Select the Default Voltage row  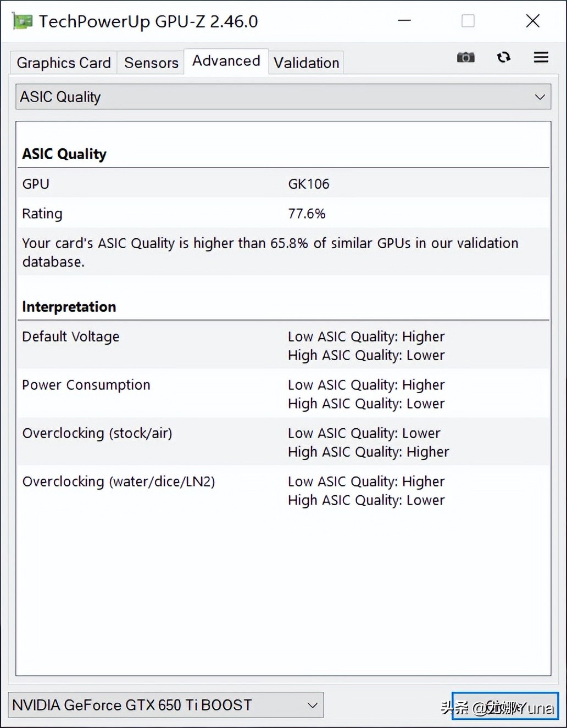(x=283, y=345)
